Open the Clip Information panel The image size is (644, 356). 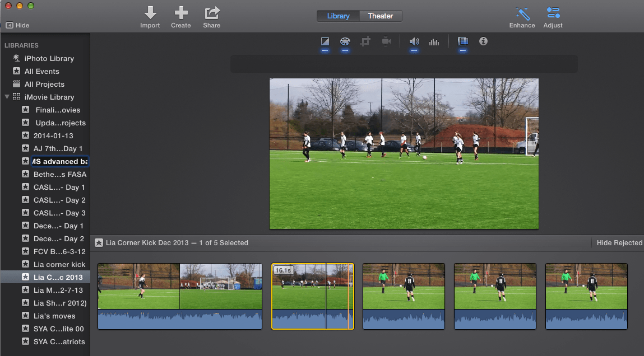(483, 41)
